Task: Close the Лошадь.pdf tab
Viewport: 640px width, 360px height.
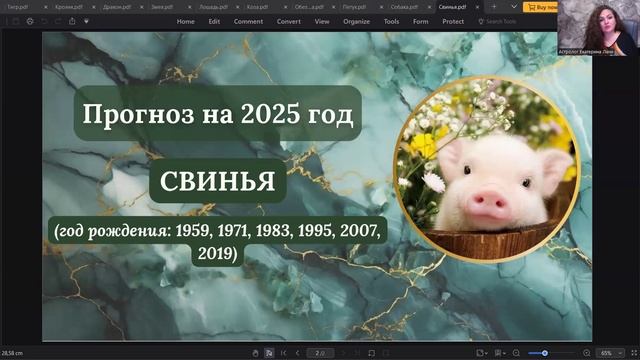Action: pos(238,7)
